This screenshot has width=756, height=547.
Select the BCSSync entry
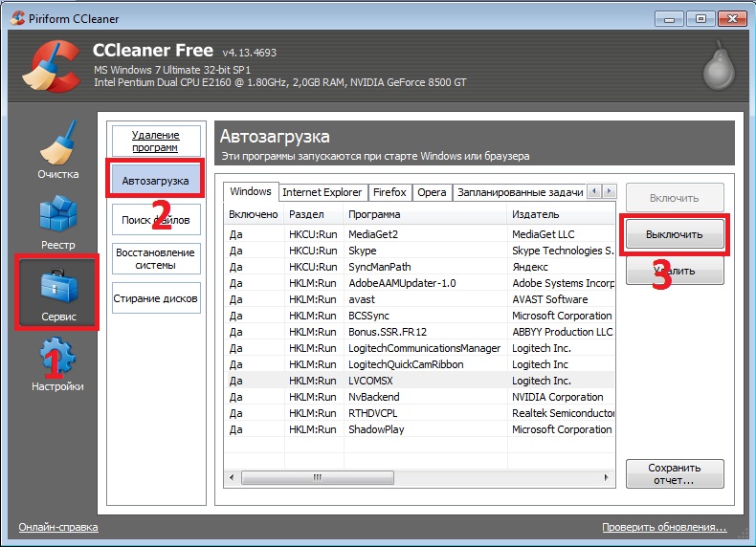tap(419, 316)
